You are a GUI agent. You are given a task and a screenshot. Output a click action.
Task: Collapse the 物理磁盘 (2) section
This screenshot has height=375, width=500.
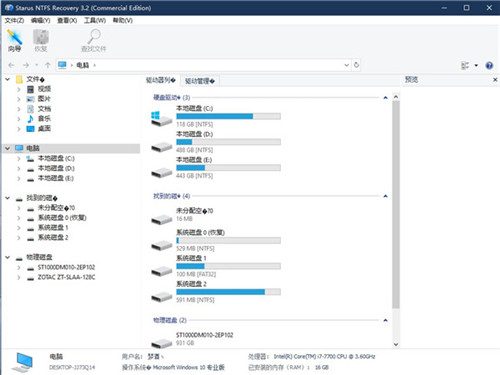(x=385, y=320)
